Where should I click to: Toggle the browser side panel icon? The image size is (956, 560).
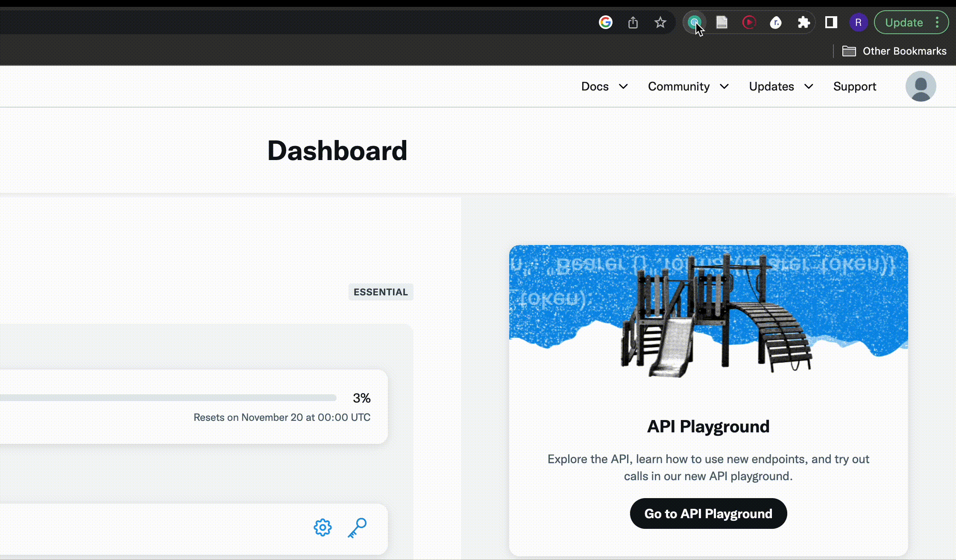[x=831, y=22]
